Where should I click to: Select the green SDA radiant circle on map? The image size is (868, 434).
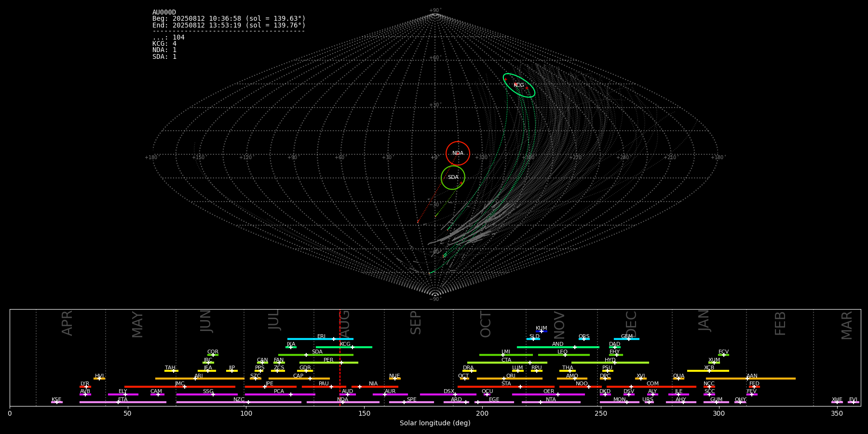(x=453, y=177)
